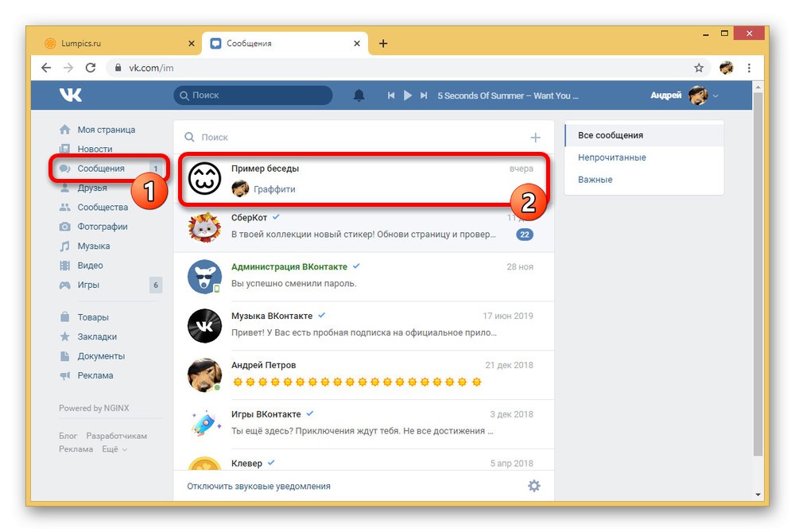The image size is (795, 532).
Task: Click the scrollbar down arrow
Action: 758,495
